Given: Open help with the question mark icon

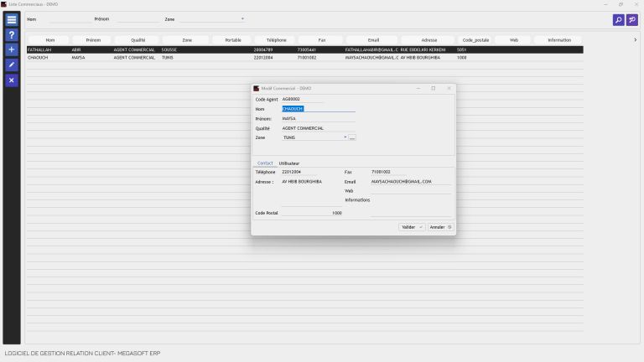Looking at the screenshot, I should [x=12, y=35].
